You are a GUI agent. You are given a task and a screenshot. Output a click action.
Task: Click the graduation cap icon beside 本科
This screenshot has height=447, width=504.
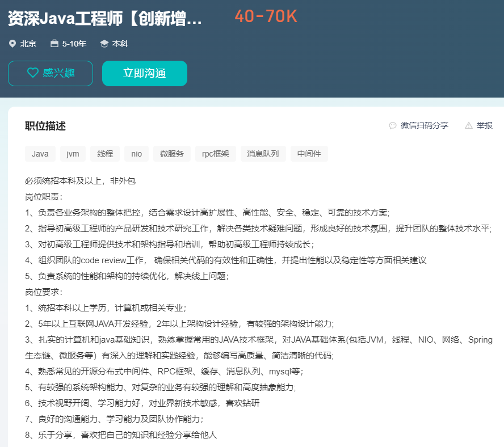pos(104,44)
